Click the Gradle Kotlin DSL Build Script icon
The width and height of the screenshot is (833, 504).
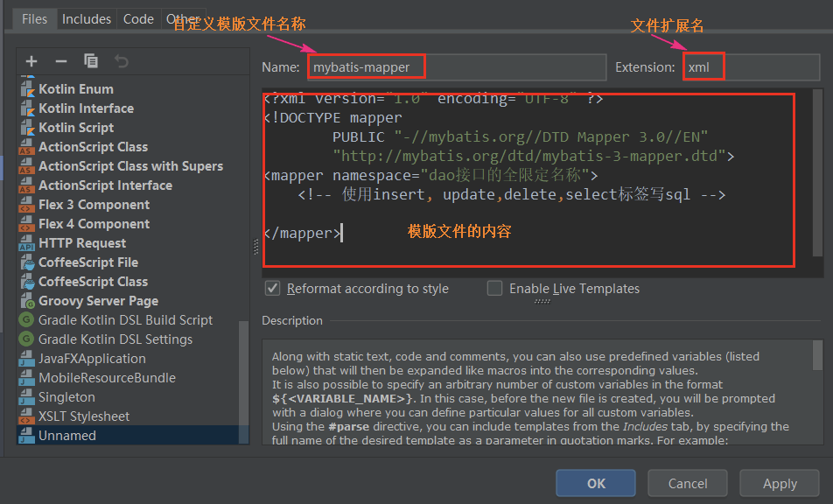tap(26, 319)
